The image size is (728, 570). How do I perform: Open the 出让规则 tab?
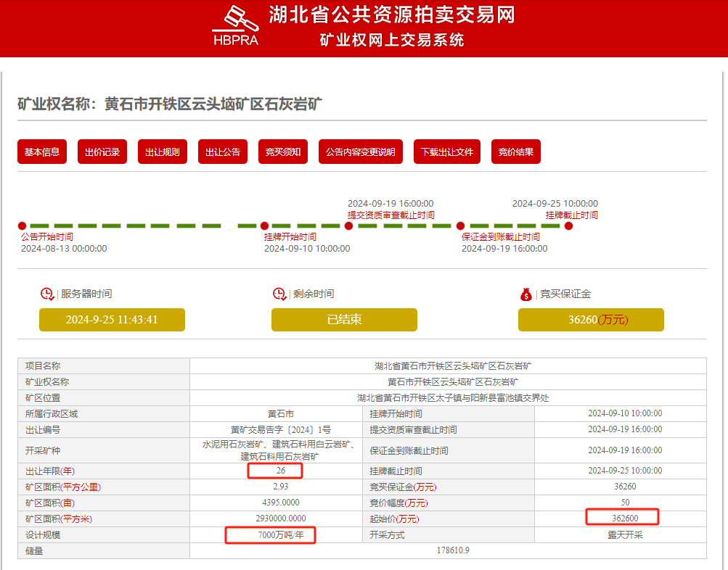pos(163,152)
